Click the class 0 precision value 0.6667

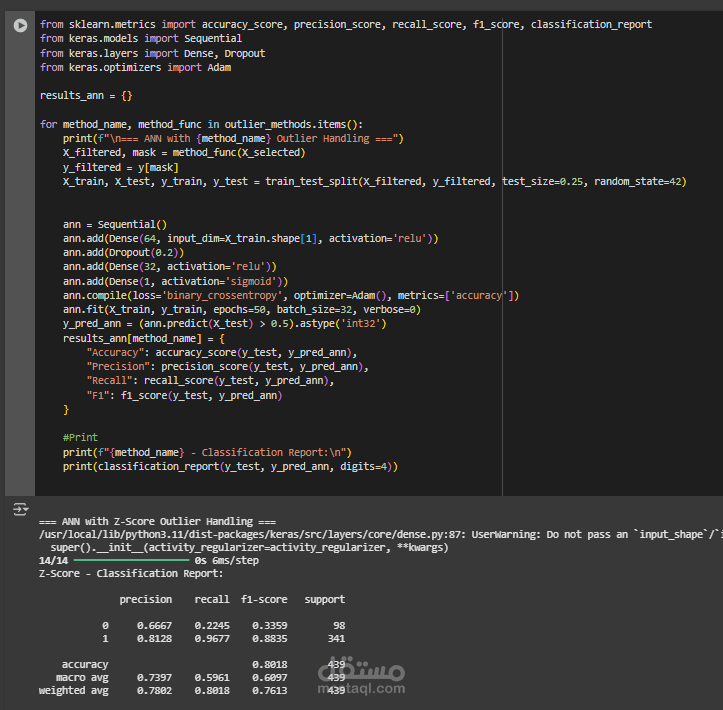click(x=154, y=626)
